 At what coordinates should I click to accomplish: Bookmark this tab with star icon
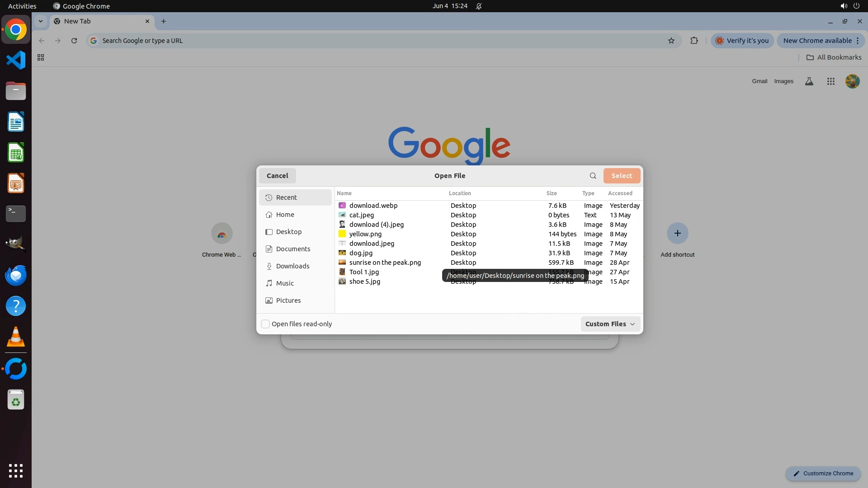(671, 41)
